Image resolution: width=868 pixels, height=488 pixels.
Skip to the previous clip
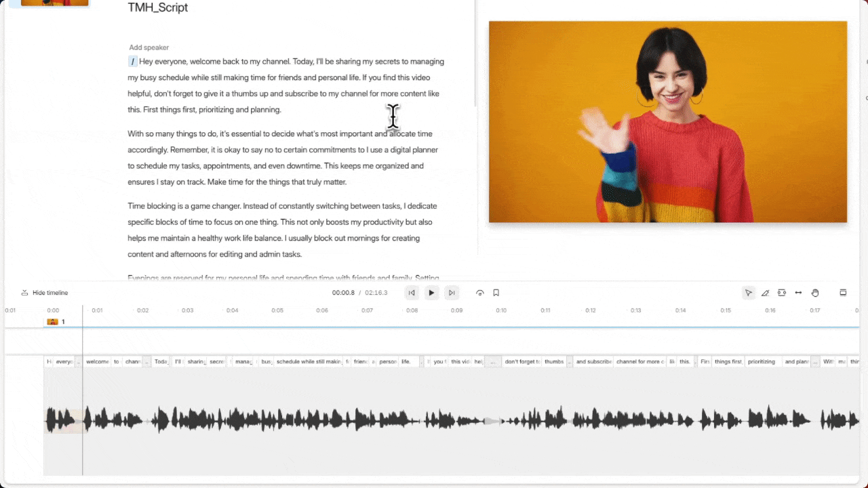click(x=411, y=293)
